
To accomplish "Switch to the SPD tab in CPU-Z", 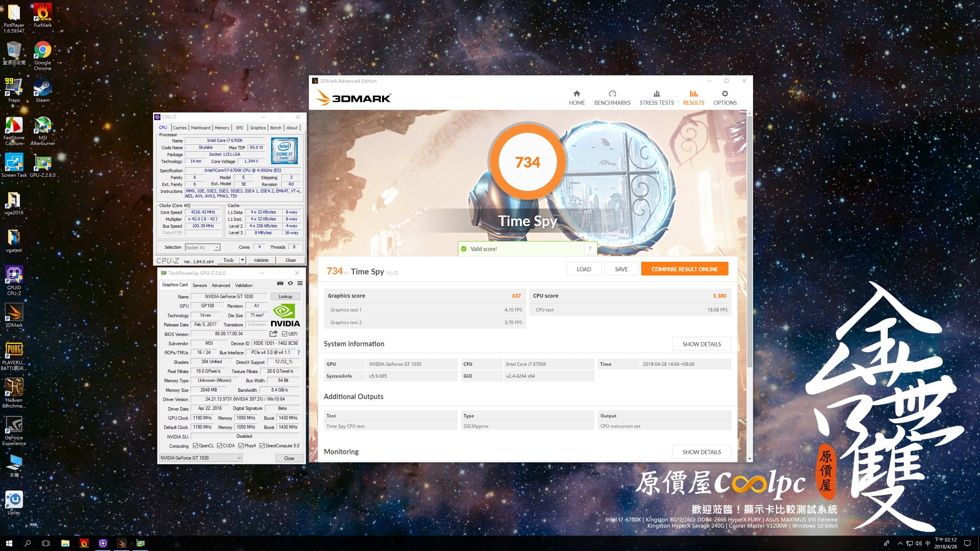I will point(240,128).
